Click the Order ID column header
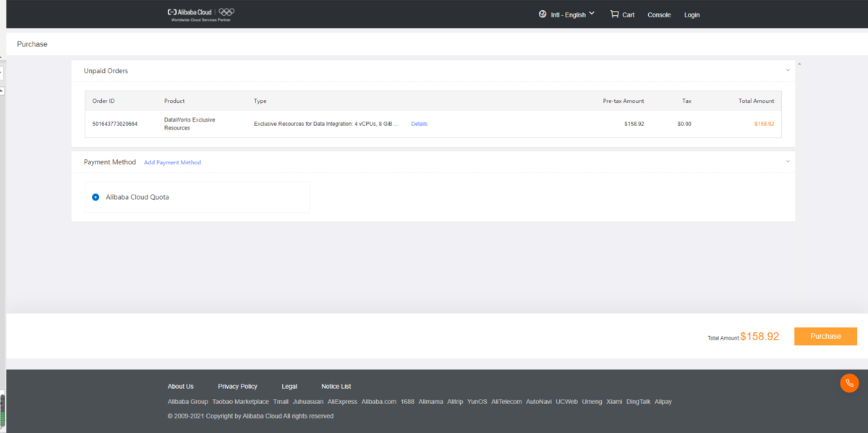The image size is (868, 433). click(103, 101)
